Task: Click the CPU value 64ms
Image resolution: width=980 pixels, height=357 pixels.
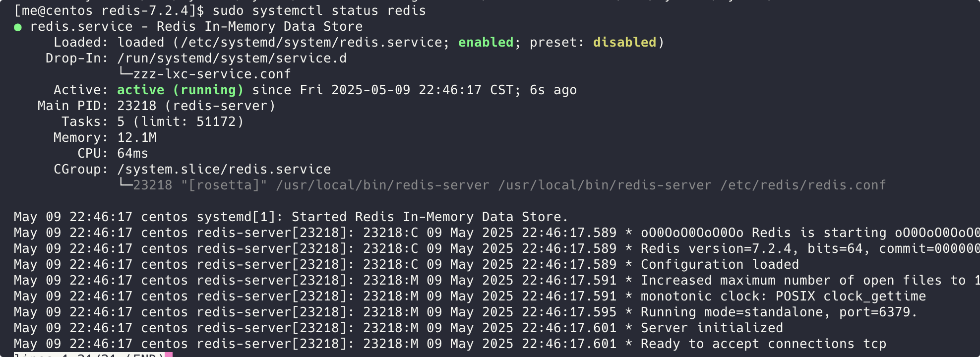Action: click(x=132, y=153)
